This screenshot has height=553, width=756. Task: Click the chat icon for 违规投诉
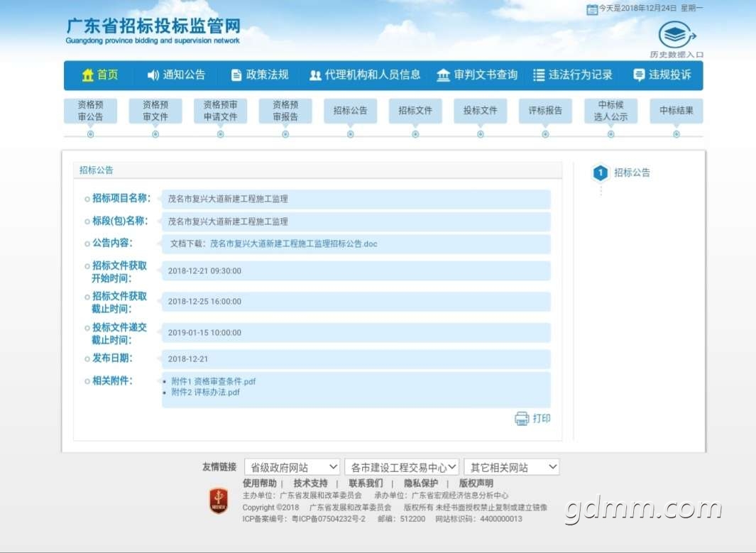[x=639, y=75]
